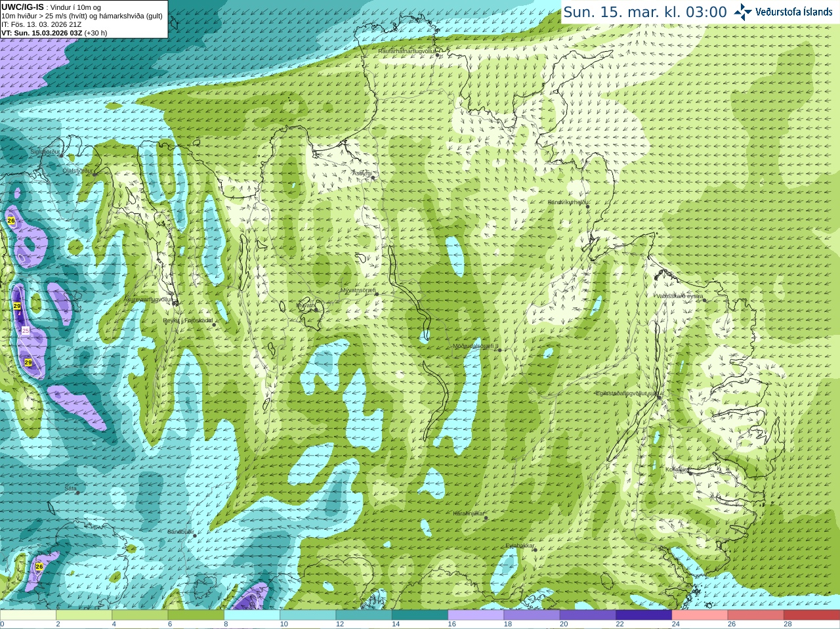
Task: Select the title Sun. 15. mar. kl. 03:00
Action: [x=645, y=12]
